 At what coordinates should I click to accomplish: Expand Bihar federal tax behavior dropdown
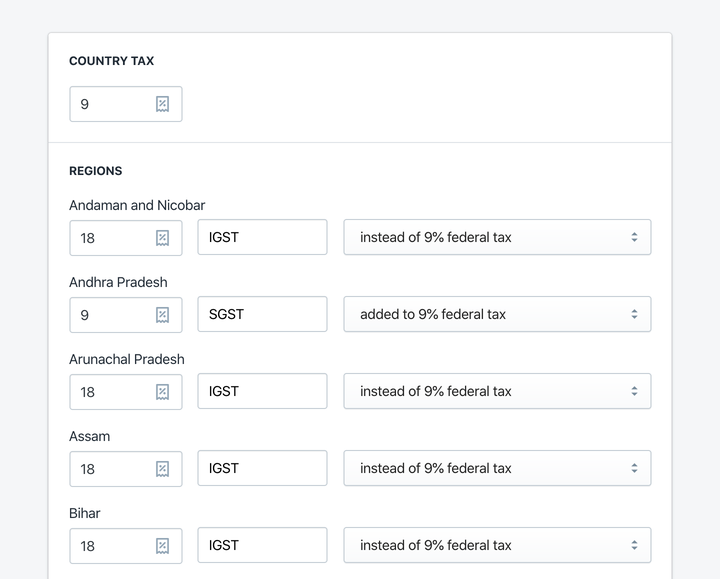[x=497, y=545]
